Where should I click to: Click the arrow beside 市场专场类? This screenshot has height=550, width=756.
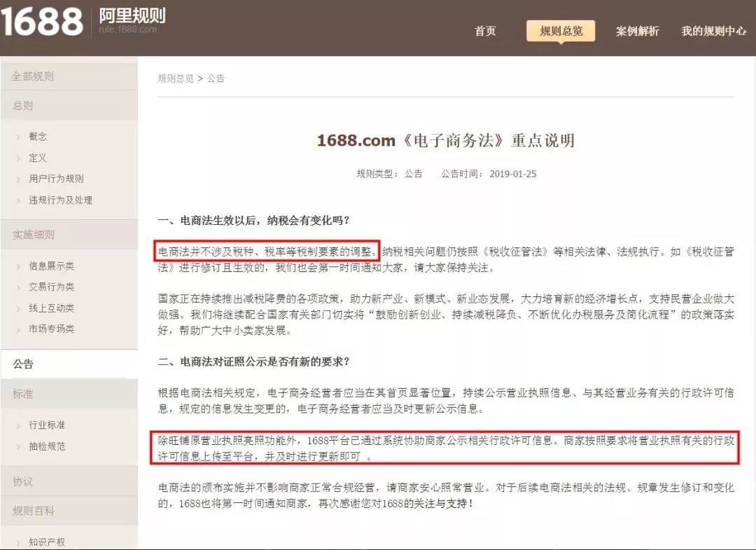tap(19, 329)
